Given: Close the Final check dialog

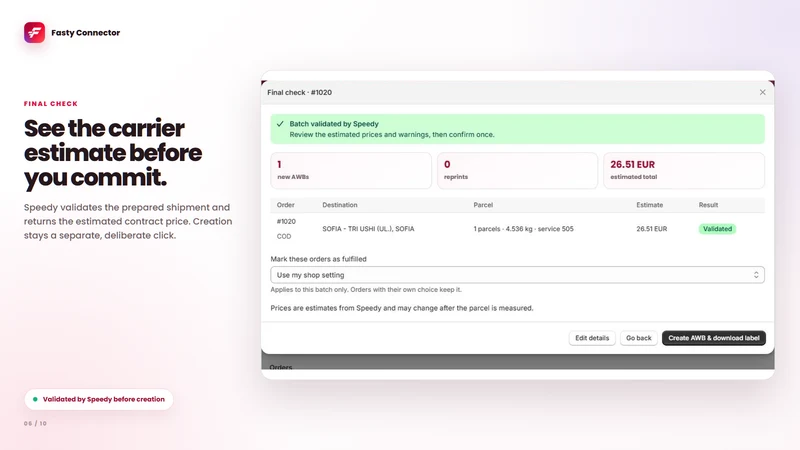Looking at the screenshot, I should (762, 92).
